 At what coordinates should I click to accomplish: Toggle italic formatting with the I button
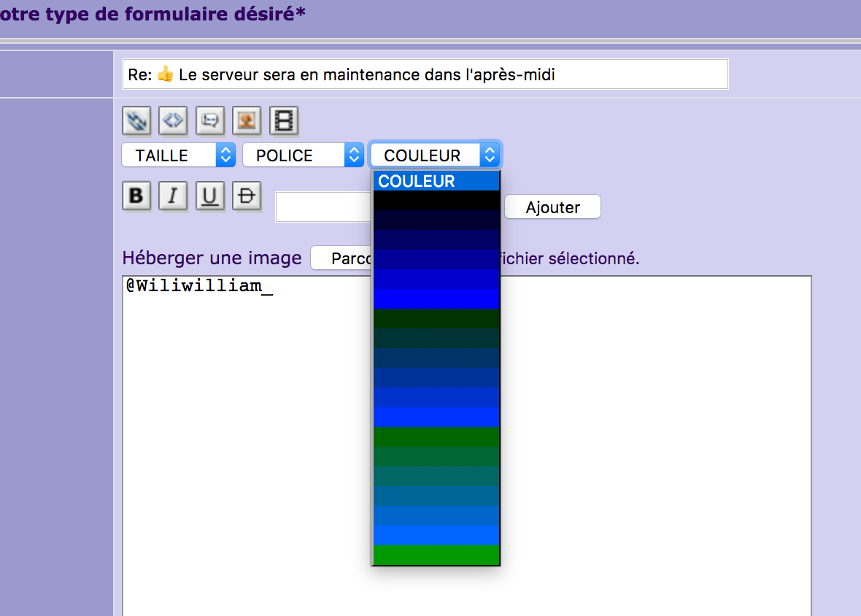[x=173, y=196]
